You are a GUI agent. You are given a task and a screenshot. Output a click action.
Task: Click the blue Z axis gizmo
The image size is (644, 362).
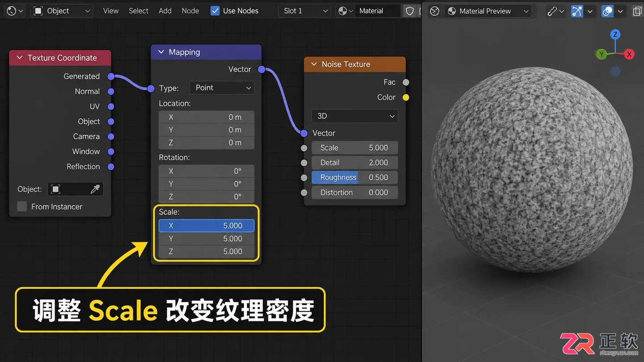coord(615,34)
